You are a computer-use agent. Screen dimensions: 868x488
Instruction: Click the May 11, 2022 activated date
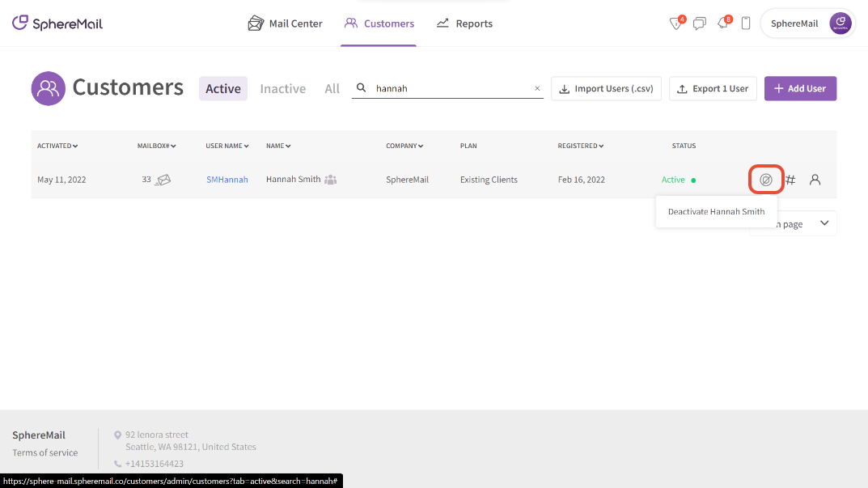[61, 180]
